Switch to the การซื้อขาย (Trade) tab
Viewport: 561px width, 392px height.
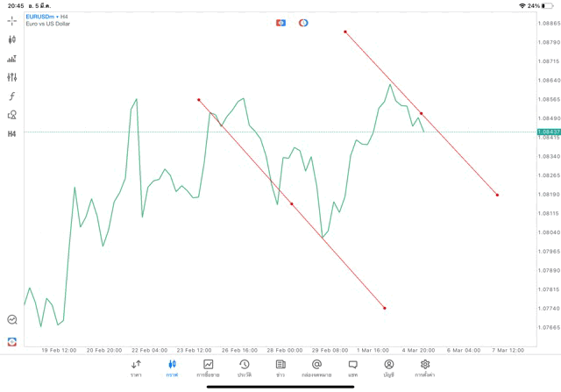pos(208,368)
